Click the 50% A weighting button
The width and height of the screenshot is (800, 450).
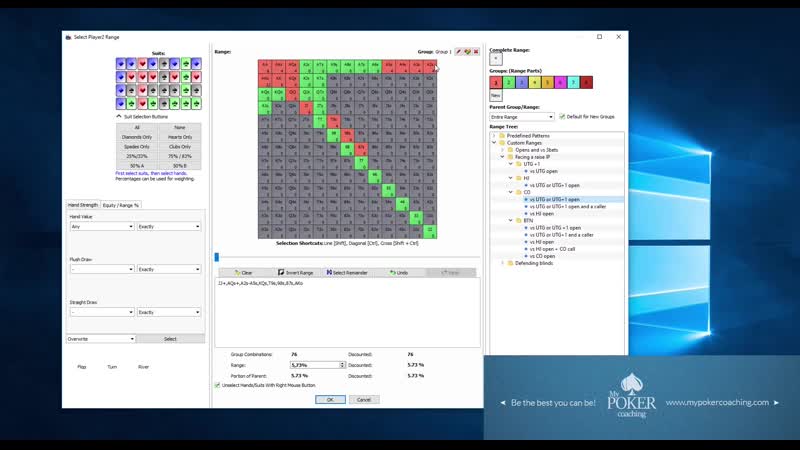137,166
